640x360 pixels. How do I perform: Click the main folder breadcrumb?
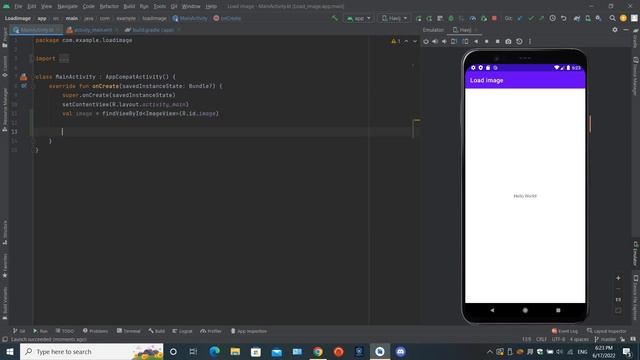[x=71, y=18]
